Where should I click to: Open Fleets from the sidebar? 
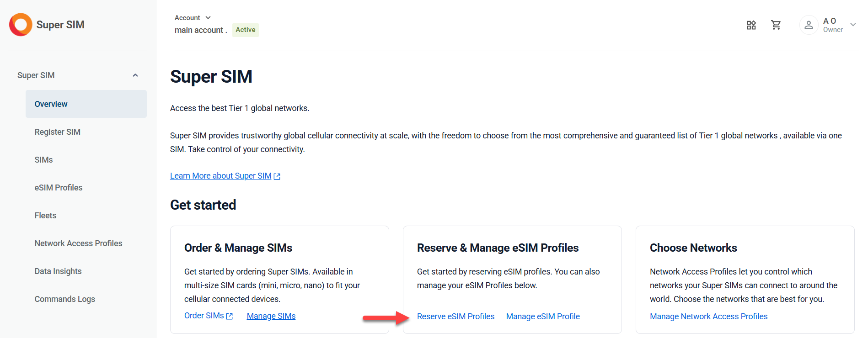[x=46, y=216]
